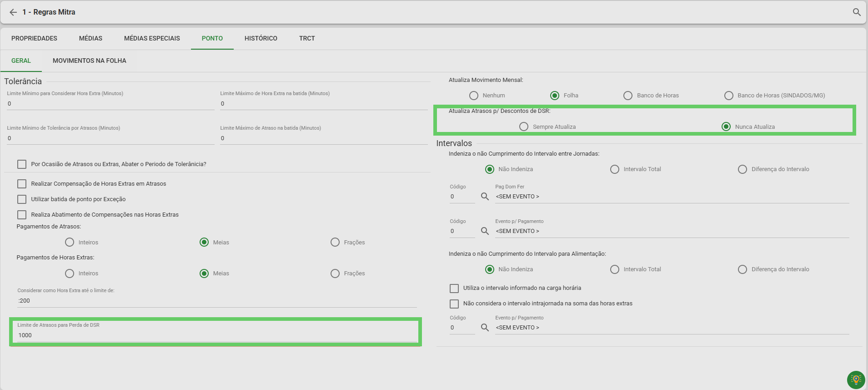The image size is (868, 390).
Task: Select the PONTO tab
Action: click(x=212, y=38)
